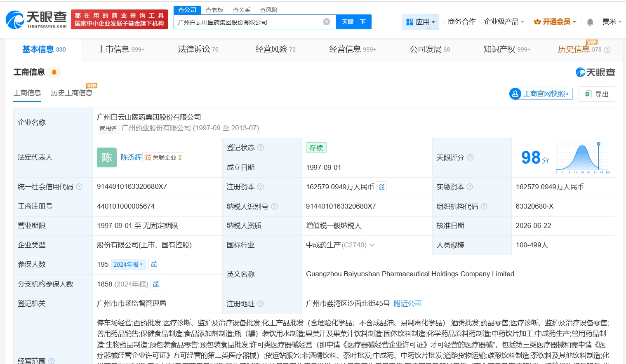The width and height of the screenshot is (626, 364).
Task: Open the 商务合作 link
Action: tap(462, 21)
